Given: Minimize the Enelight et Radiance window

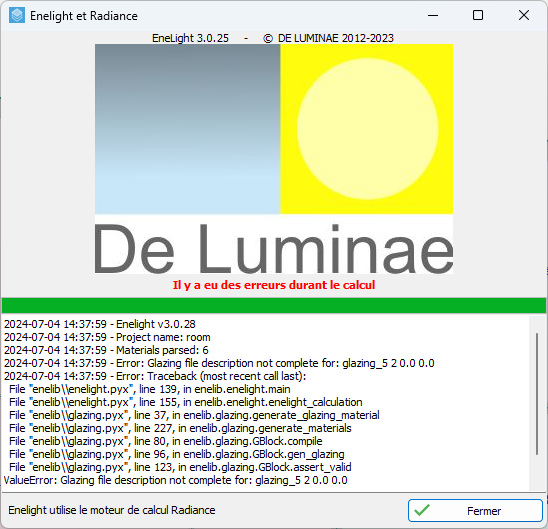Looking at the screenshot, I should 433,15.
